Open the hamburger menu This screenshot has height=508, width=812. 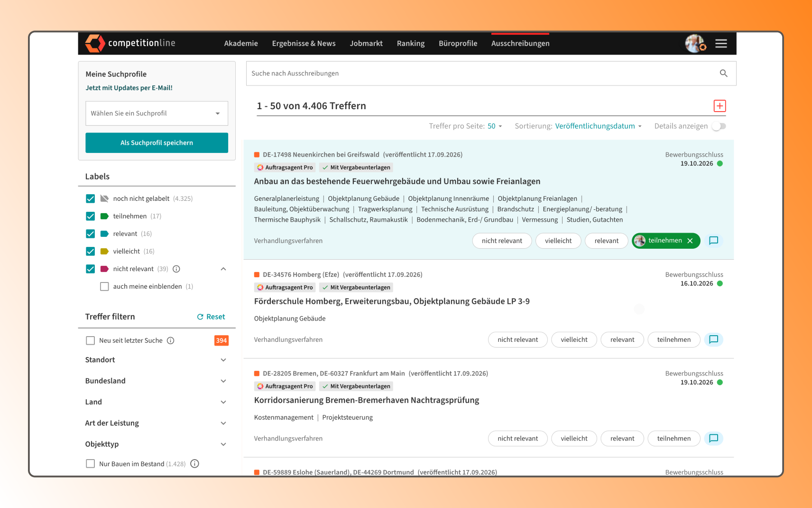pyautogui.click(x=721, y=44)
